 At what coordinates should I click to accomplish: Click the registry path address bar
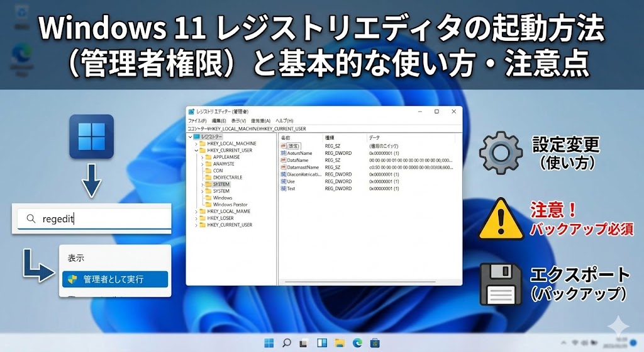(324, 128)
